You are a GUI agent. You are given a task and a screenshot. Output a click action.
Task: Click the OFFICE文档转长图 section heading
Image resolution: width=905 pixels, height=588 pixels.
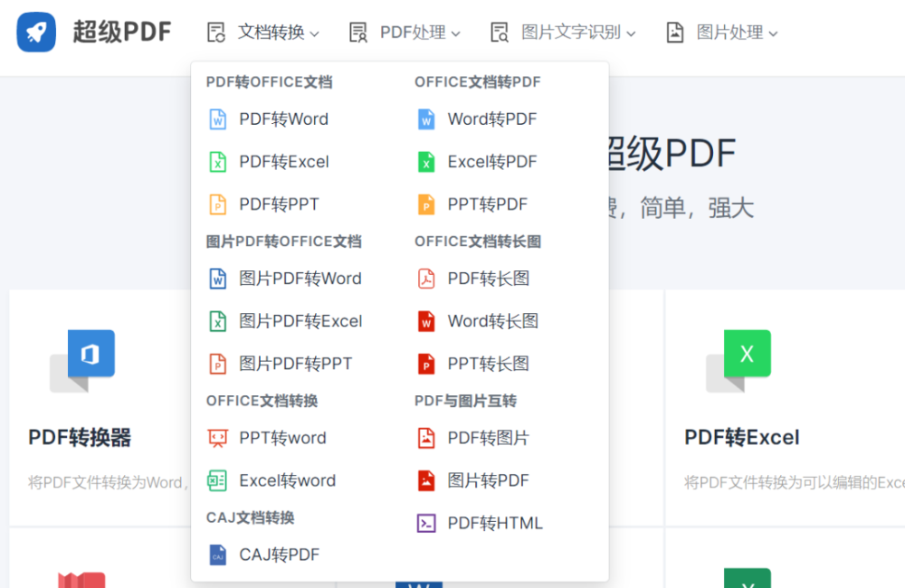pos(478,242)
